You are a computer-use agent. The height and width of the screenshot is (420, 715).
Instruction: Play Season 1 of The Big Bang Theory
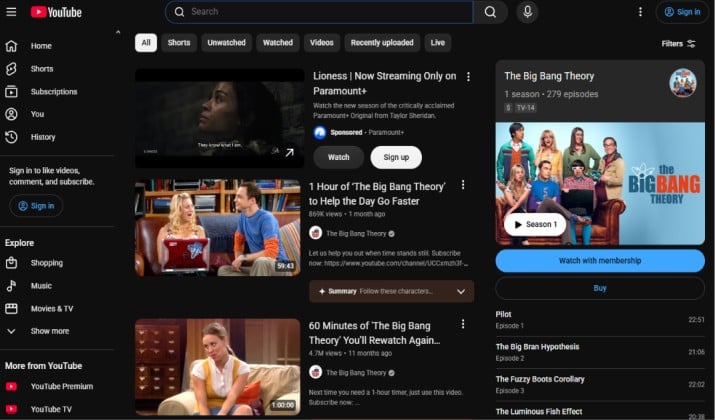click(535, 224)
